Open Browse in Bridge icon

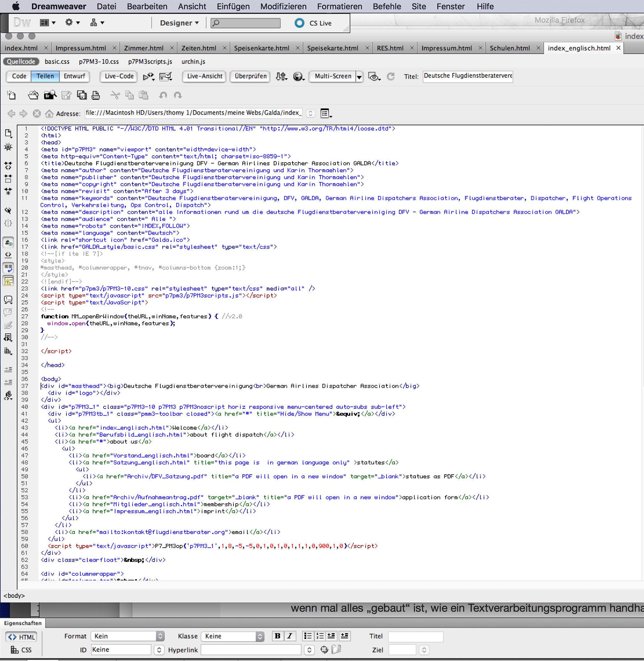pos(50,95)
